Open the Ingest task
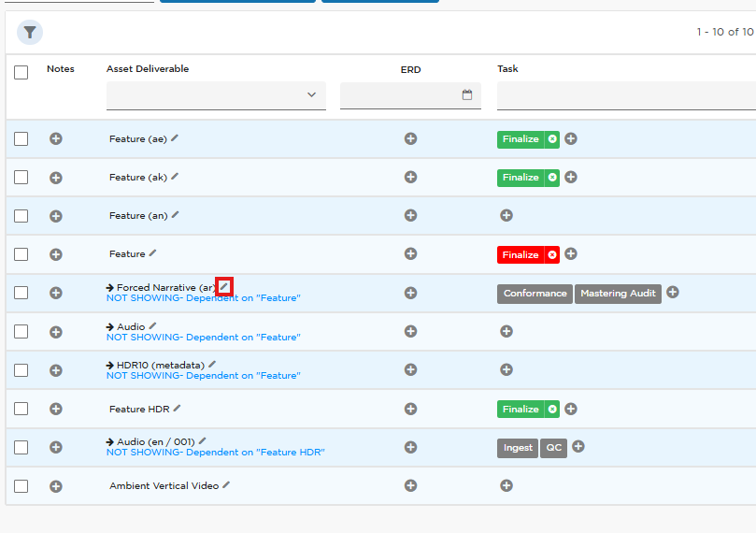Image resolution: width=756 pixels, height=533 pixels. [518, 448]
